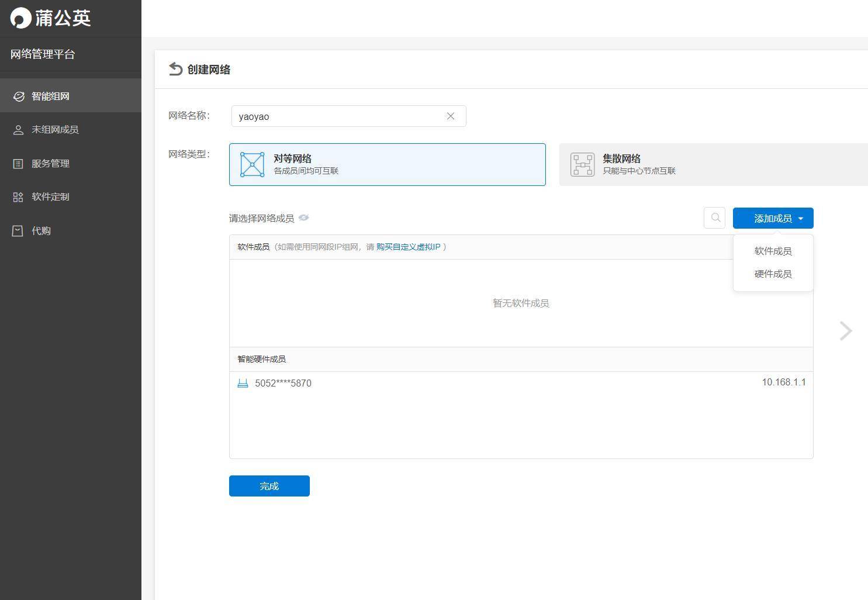Toggle the eye icon beside 请选择网络成员
The image size is (868, 600).
point(303,218)
